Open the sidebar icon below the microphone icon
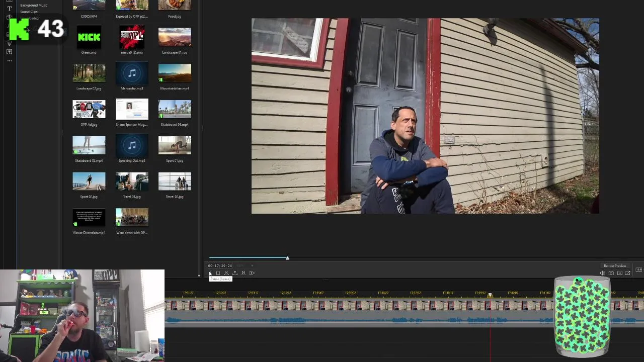 click(9, 52)
